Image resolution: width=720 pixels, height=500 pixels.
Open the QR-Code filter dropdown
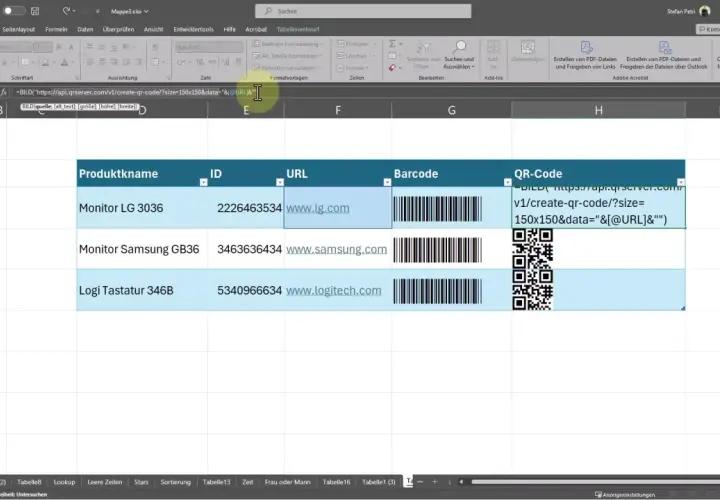(681, 182)
